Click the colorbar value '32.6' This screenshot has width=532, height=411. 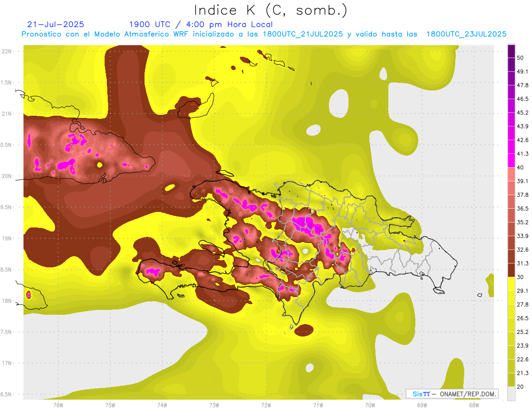(x=522, y=250)
